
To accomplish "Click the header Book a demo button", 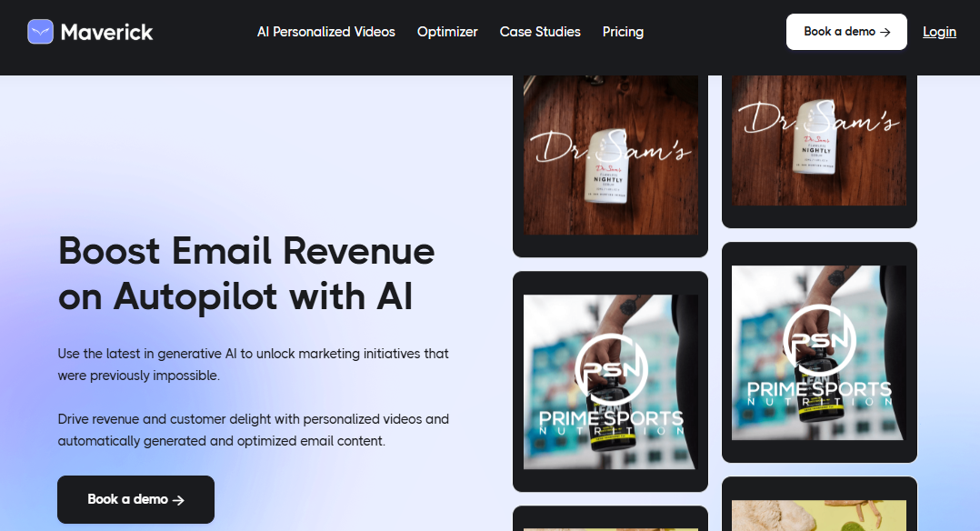I will [x=846, y=32].
